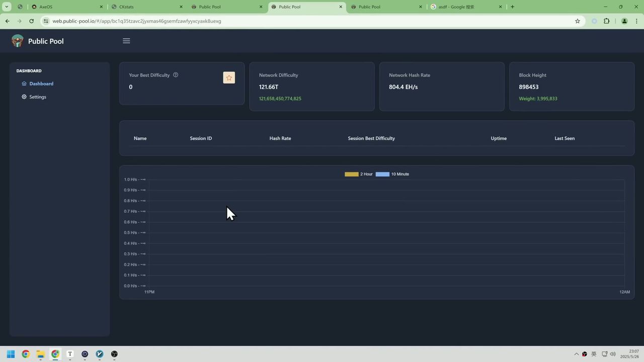Screen dimensions: 644x362
Task: Bookmark this page with the star icon
Action: [x=578, y=21]
